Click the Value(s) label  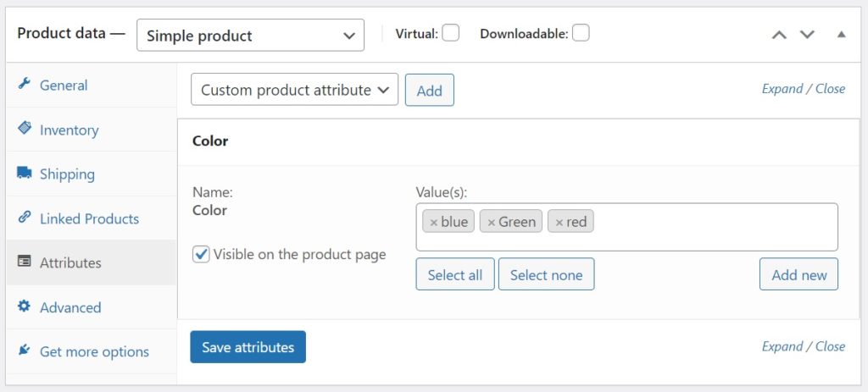tap(442, 193)
